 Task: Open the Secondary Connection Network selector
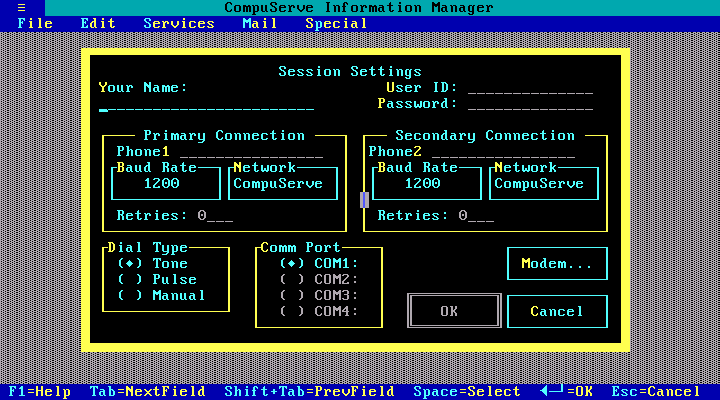coord(544,183)
